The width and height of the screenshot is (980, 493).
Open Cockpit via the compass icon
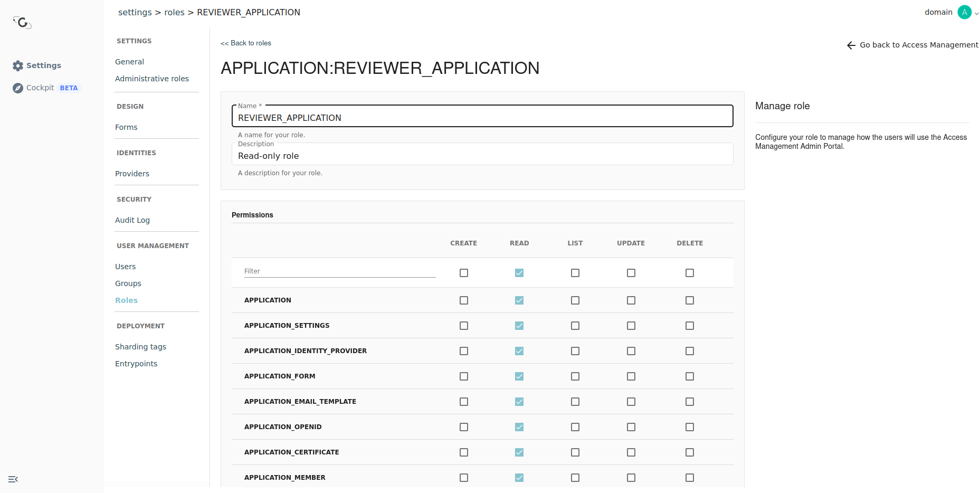pyautogui.click(x=18, y=88)
